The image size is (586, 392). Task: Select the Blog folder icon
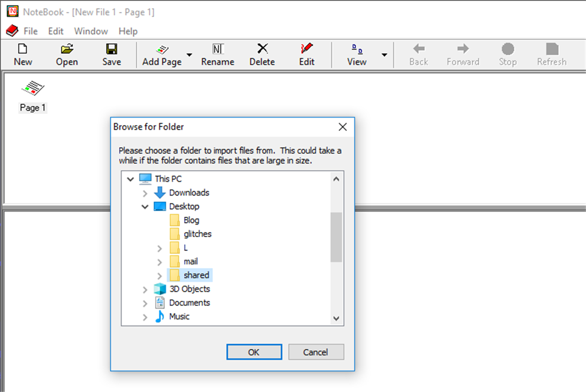(x=175, y=220)
